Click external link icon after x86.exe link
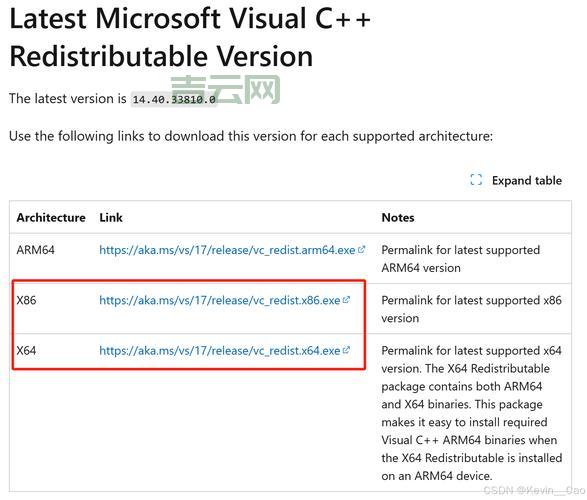This screenshot has width=587, height=500. [x=346, y=300]
